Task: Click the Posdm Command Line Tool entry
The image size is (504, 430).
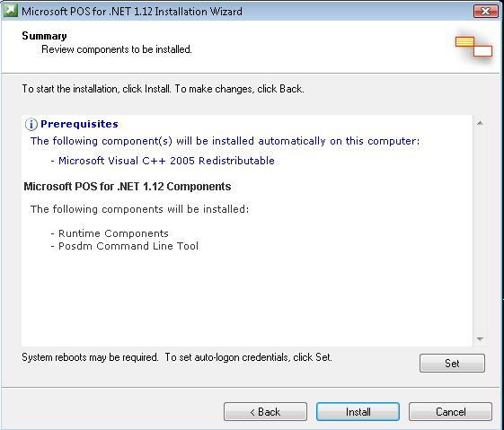Action: (x=125, y=246)
